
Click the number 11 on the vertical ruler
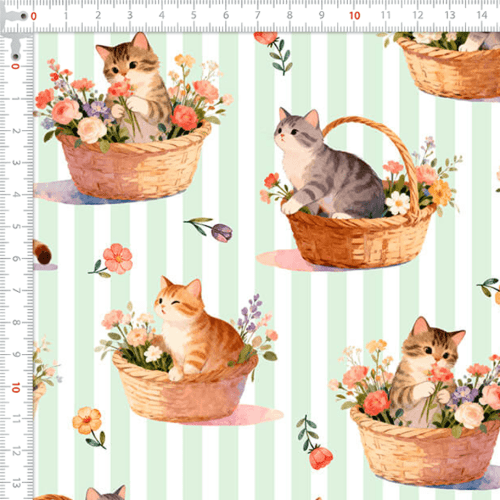click(16, 419)
